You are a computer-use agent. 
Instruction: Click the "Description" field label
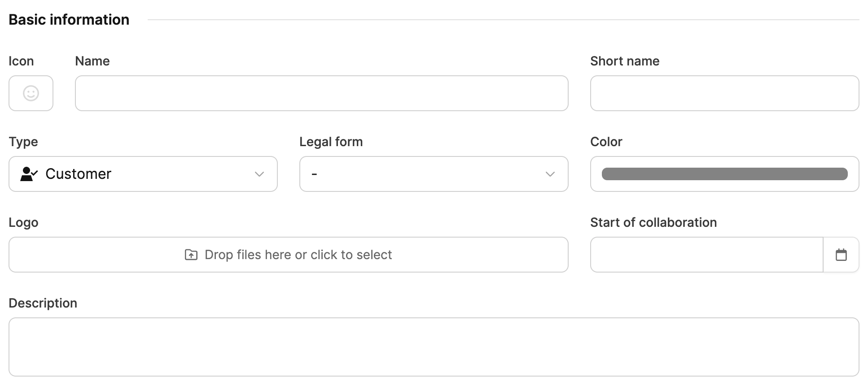point(43,303)
